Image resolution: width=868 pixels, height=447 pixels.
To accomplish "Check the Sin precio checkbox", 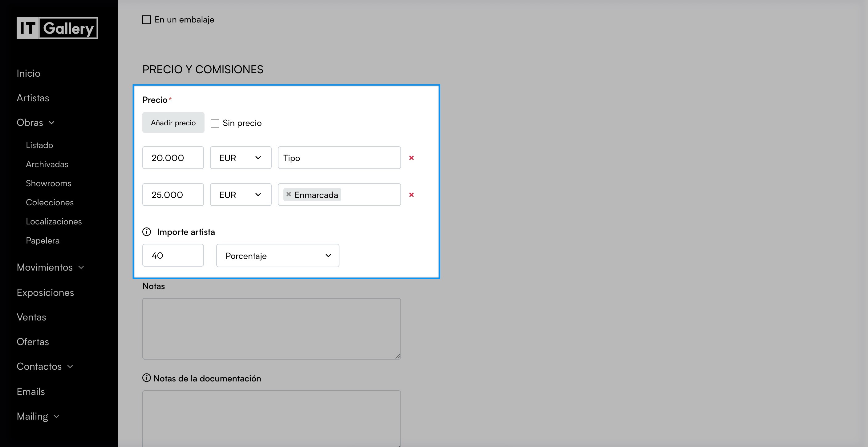I will [x=215, y=123].
